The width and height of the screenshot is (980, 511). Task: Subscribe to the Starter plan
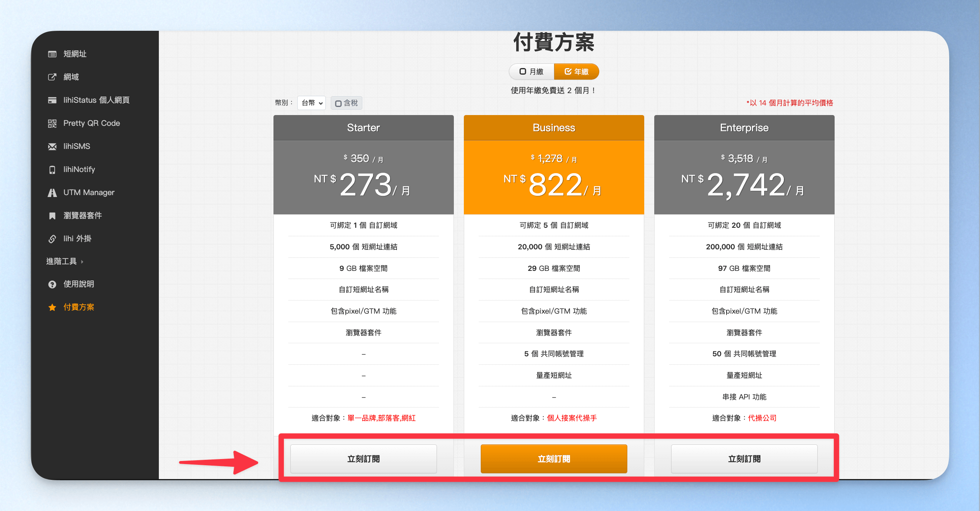363,459
